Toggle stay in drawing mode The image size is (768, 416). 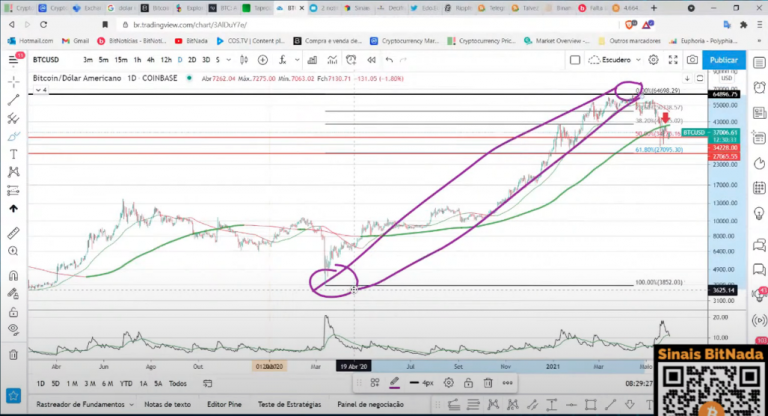pyautogui.click(x=13, y=294)
